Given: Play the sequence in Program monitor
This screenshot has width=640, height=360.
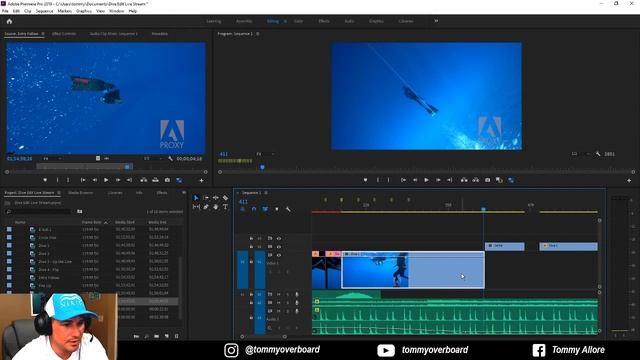Looking at the screenshot, I should [x=427, y=180].
